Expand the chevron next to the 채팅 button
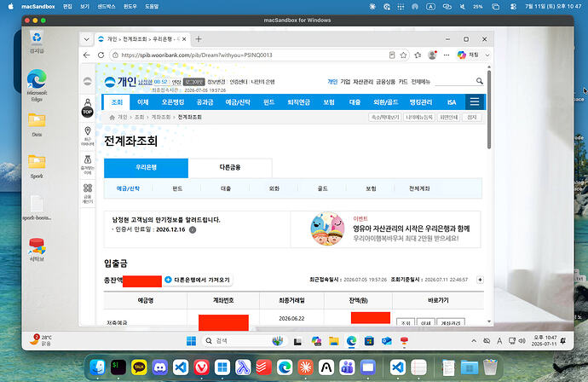This screenshot has height=382, width=588. pos(487,55)
